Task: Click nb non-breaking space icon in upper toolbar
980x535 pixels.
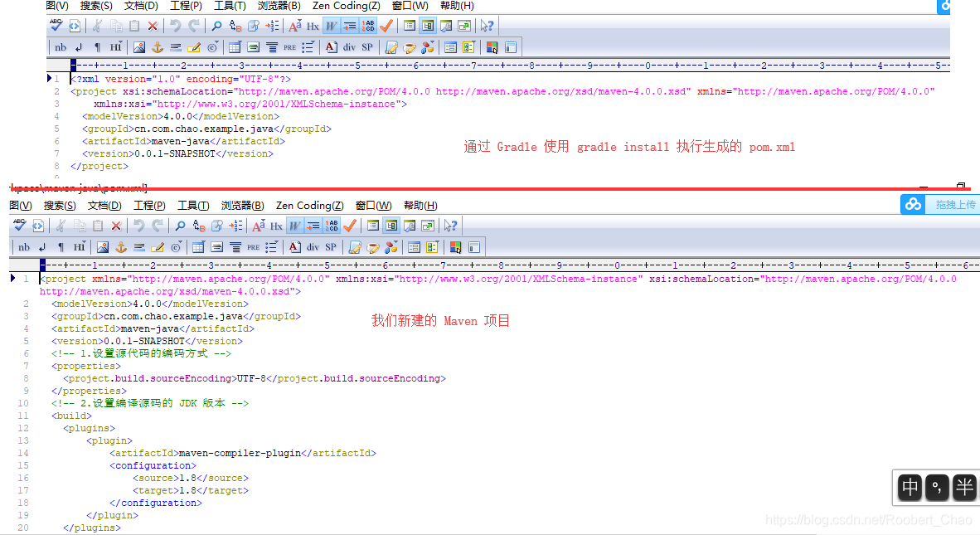Action: (x=60, y=47)
